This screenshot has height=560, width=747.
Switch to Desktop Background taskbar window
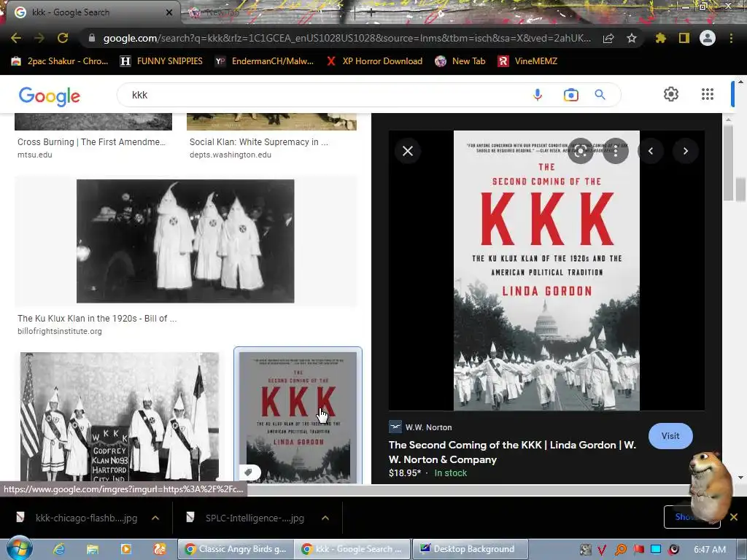coord(471,549)
